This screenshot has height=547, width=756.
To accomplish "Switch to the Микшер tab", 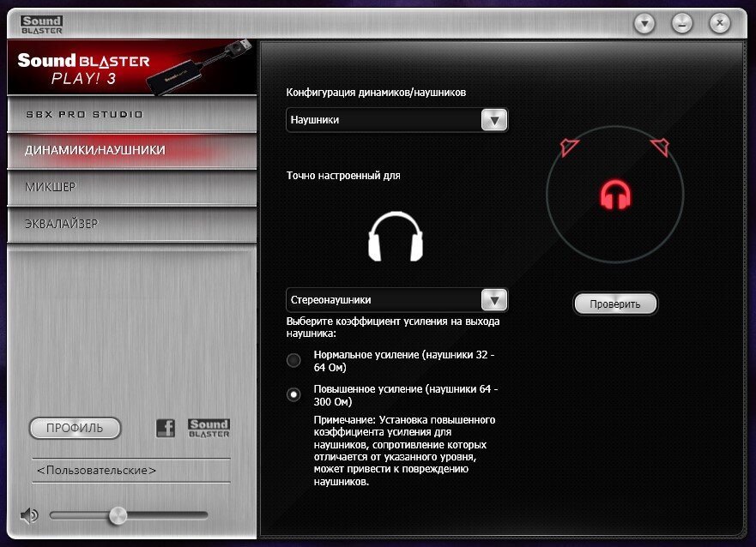I will 131,187.
